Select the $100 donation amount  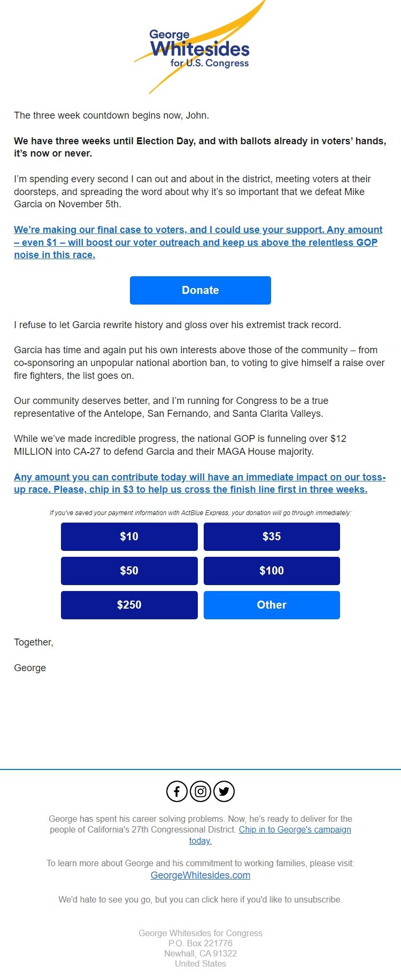[x=272, y=571]
